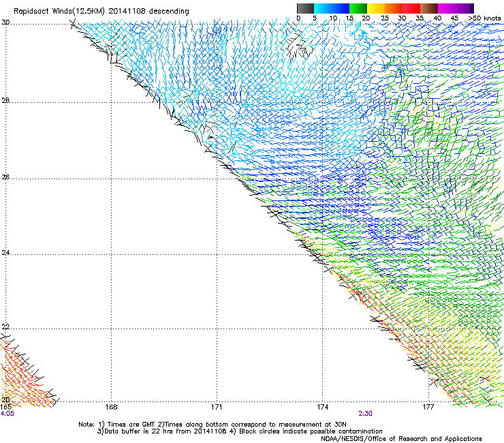Screen dimensions: 504x443
Task: Click the title 'Rapidscat Winds(12.5KM) 20141108 descending'
Action: tap(101, 12)
